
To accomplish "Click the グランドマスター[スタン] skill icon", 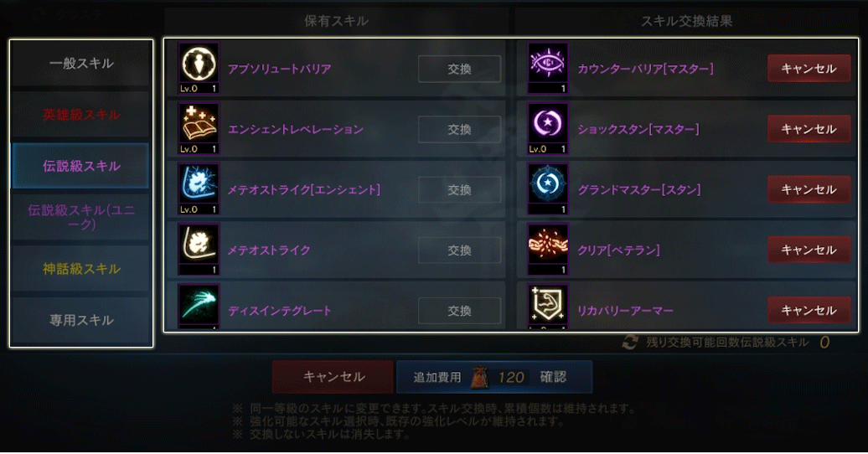I will pos(547,188).
